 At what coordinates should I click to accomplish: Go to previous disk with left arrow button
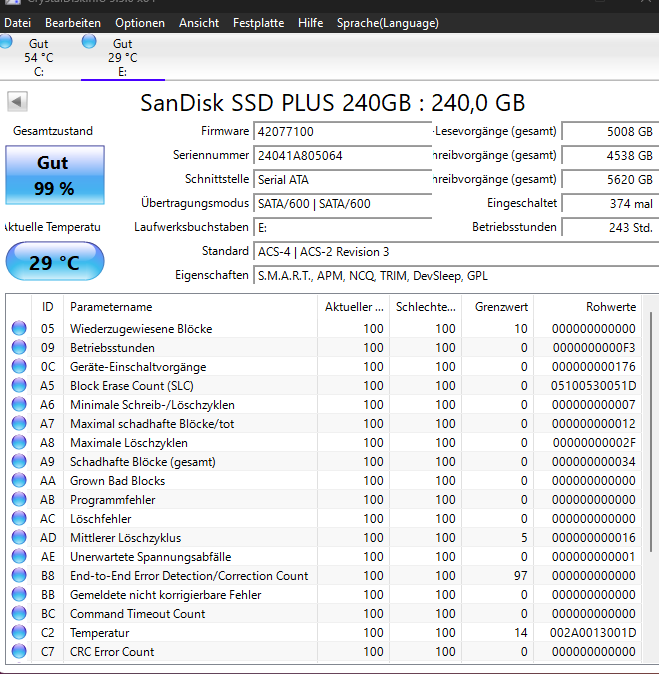[x=17, y=102]
